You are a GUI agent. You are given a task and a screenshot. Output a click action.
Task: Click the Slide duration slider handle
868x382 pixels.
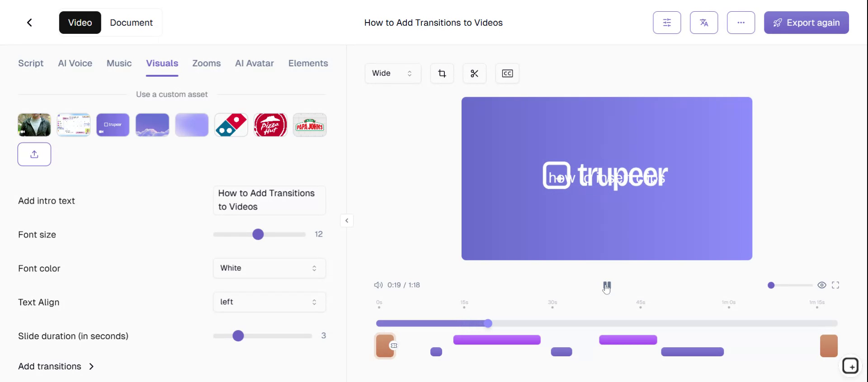pos(238,336)
